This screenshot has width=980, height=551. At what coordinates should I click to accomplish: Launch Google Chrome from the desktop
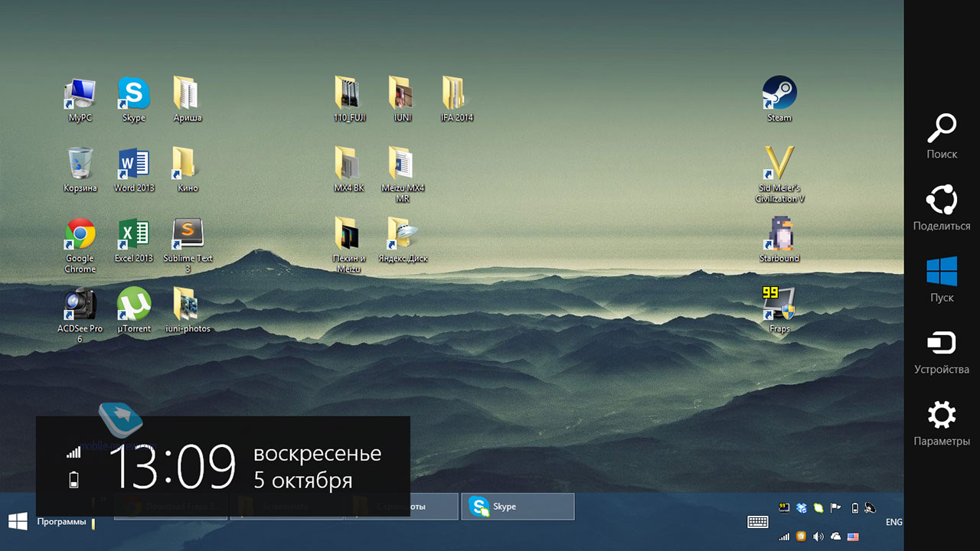[80, 245]
